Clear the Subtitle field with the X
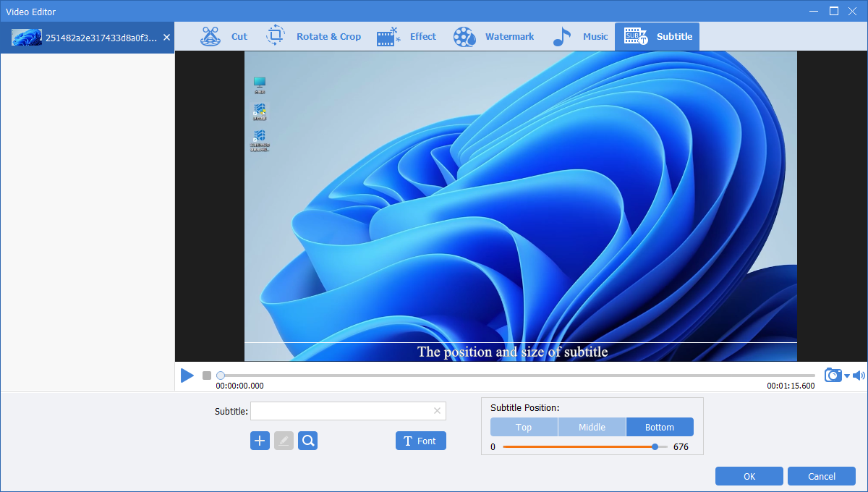The width and height of the screenshot is (868, 492). [x=437, y=411]
